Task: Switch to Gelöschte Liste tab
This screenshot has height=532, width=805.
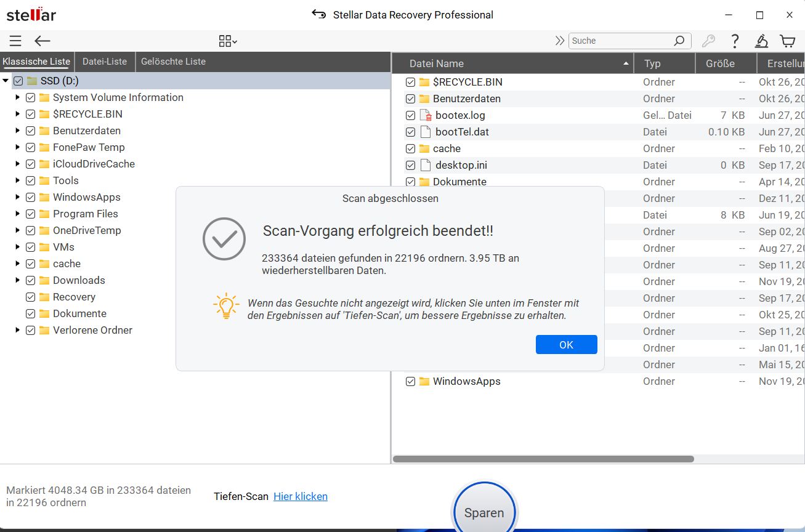Action: pos(173,62)
